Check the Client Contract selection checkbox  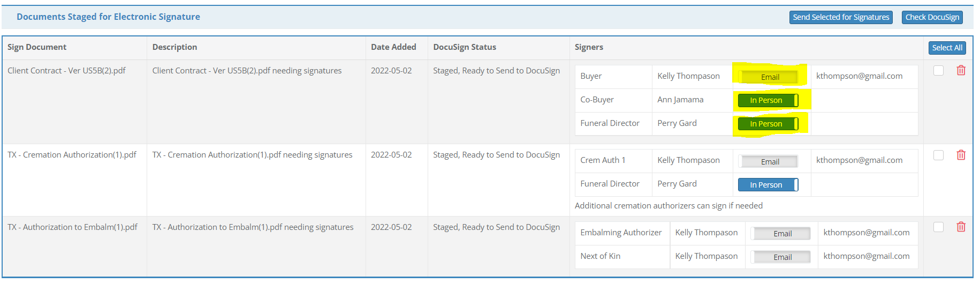pos(938,70)
